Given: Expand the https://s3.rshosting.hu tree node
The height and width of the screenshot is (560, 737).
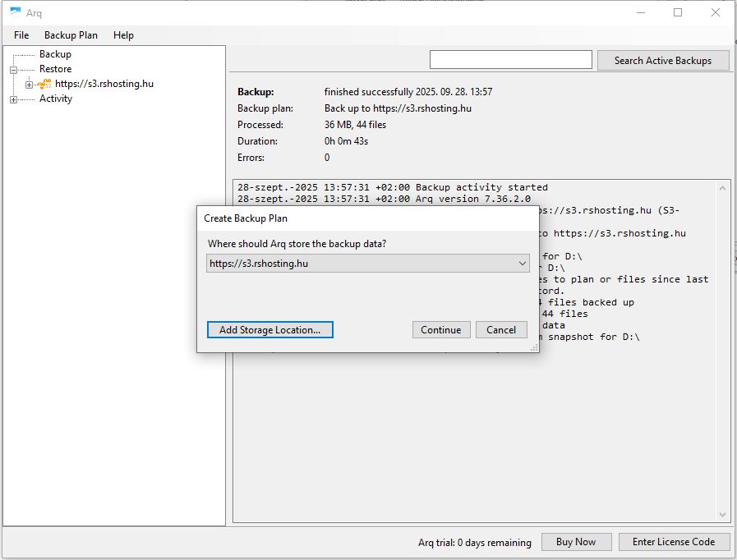Looking at the screenshot, I should coord(29,85).
